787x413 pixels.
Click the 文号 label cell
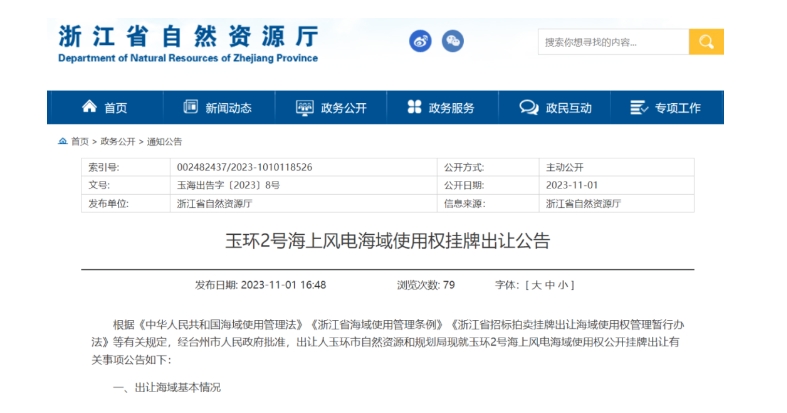(x=125, y=185)
